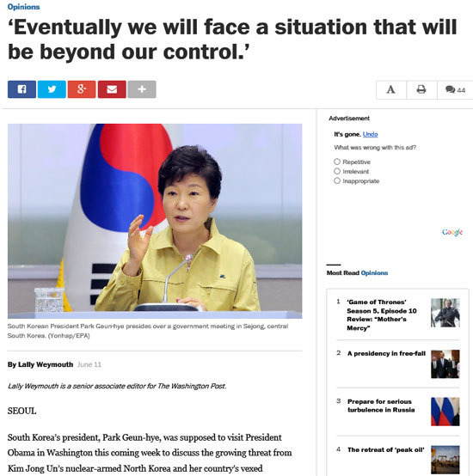Screen dimensions: 473x476
Task: Share article on Twitter
Action: pyautogui.click(x=52, y=89)
